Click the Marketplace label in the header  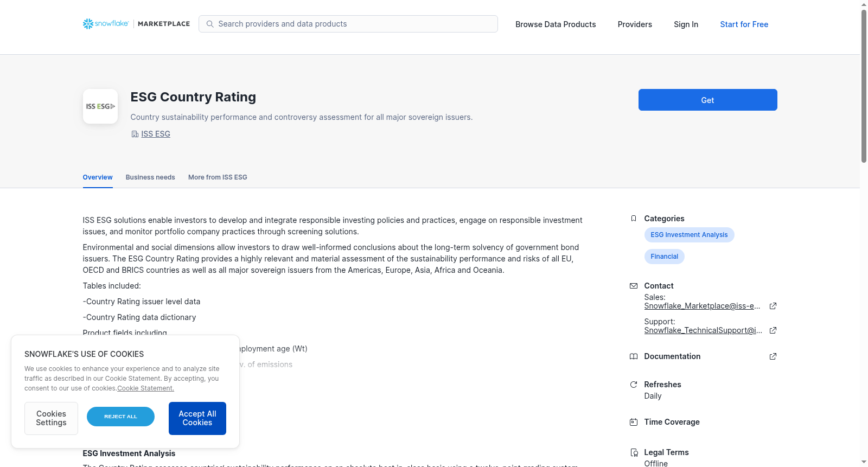click(164, 24)
